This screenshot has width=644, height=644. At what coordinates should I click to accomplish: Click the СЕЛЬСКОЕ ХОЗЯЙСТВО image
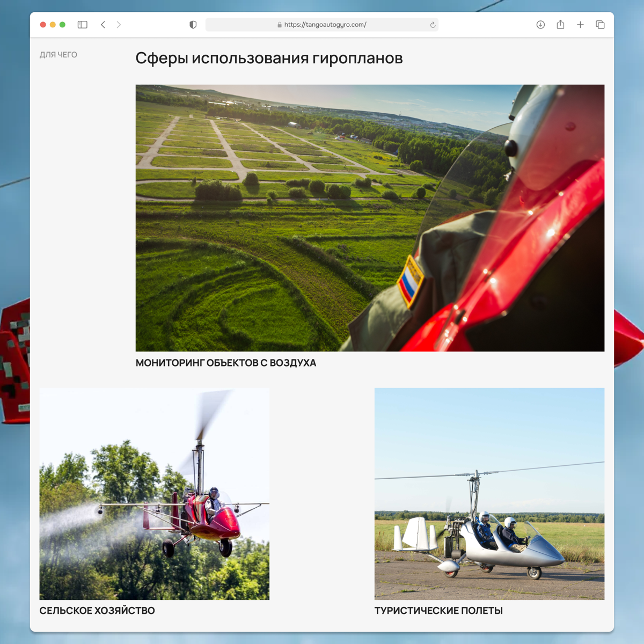155,494
